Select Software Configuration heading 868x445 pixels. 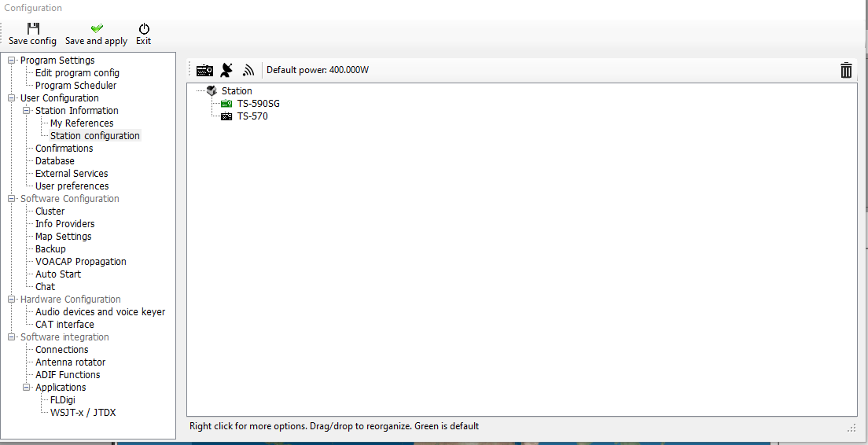point(70,199)
